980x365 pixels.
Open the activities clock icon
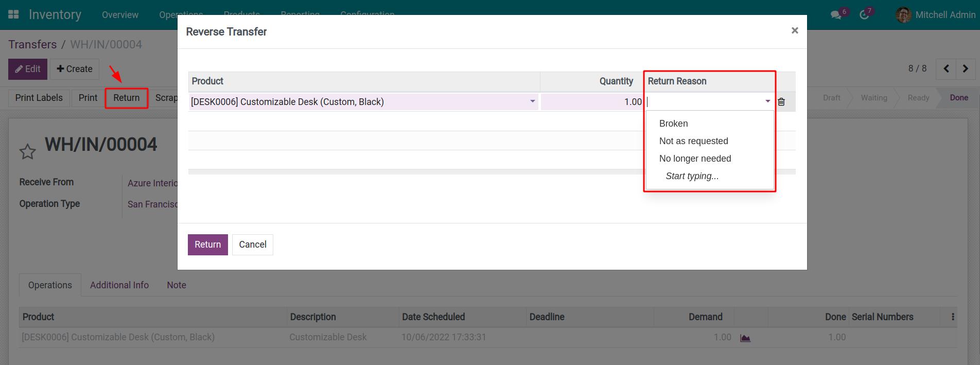click(x=864, y=15)
